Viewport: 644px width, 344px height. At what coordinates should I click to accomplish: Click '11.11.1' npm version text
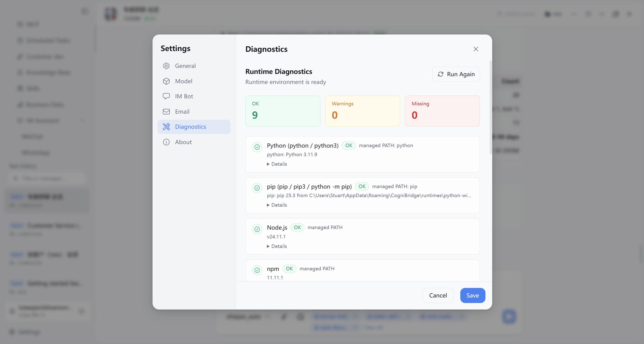click(275, 278)
